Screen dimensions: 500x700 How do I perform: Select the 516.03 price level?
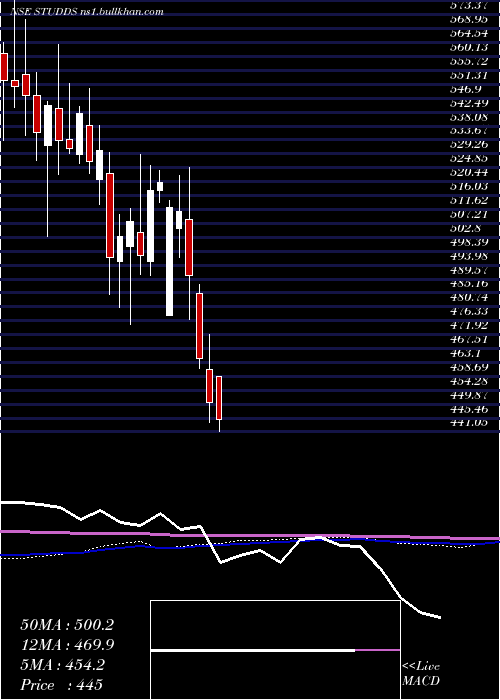[471, 186]
